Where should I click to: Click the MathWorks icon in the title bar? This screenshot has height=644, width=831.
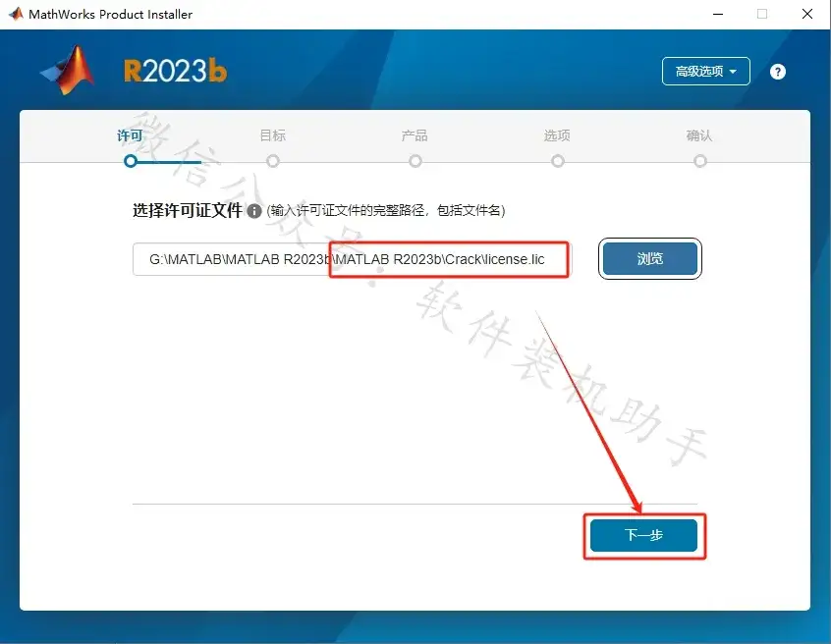pos(16,14)
